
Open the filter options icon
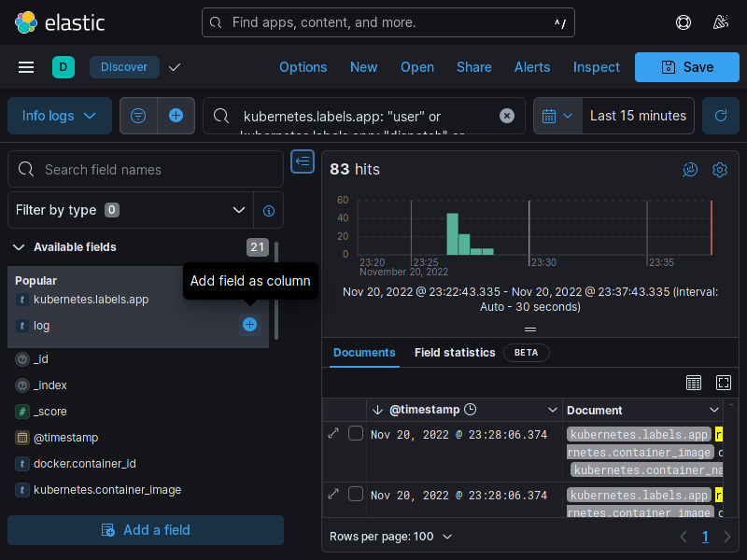pyautogui.click(x=138, y=116)
